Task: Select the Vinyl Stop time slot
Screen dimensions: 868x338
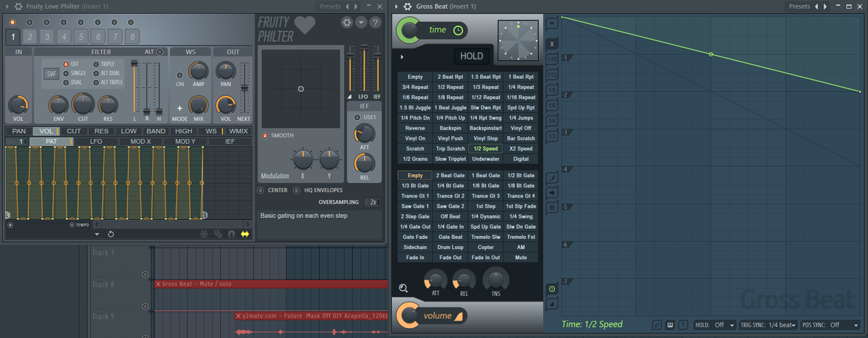Action: tap(485, 138)
